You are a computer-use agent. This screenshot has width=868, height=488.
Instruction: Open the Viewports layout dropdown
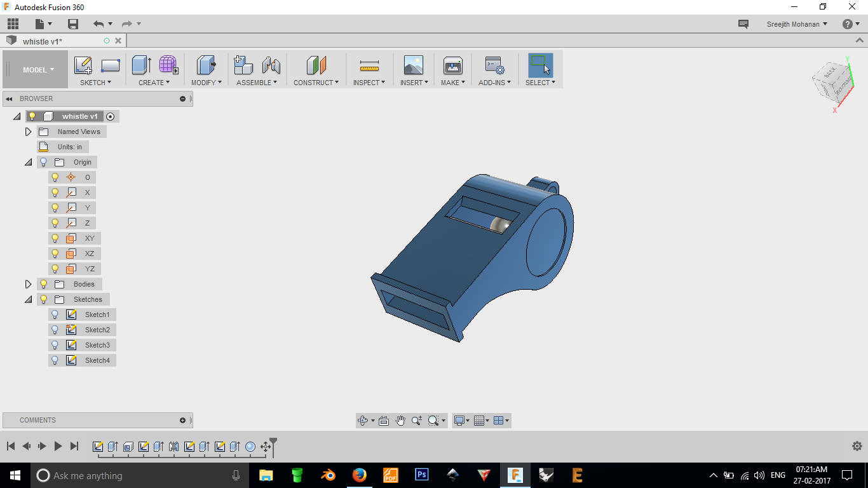[501, 421]
